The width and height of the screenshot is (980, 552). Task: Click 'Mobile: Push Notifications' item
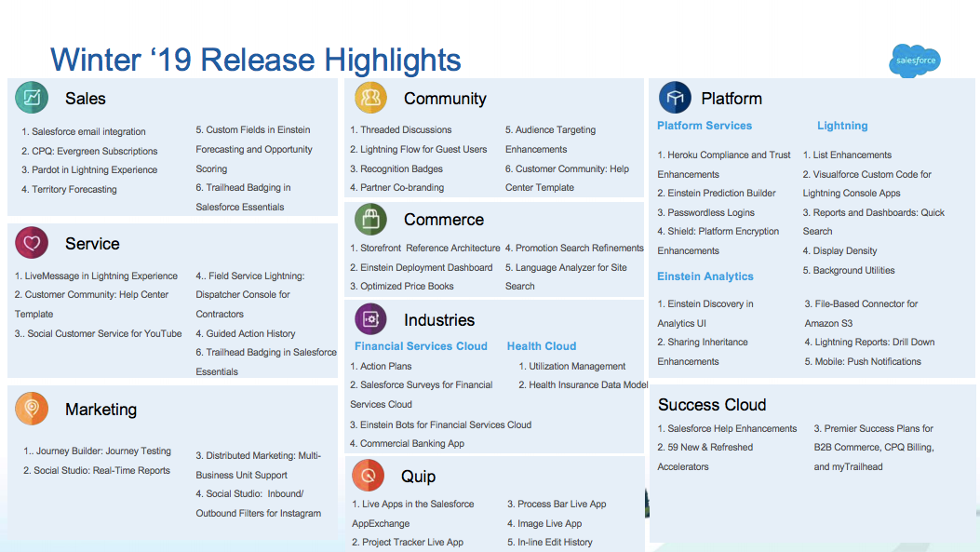[863, 362]
